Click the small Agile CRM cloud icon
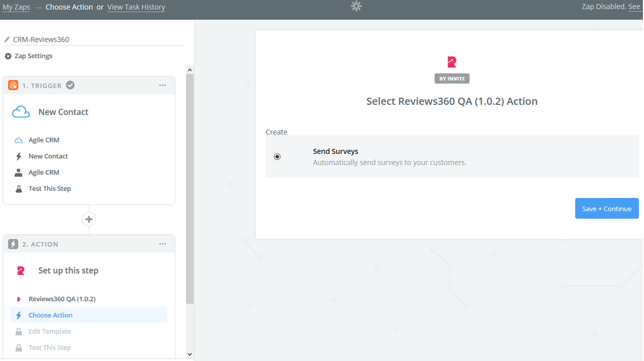Image resolution: width=644 pixels, height=361 pixels. pyautogui.click(x=18, y=140)
